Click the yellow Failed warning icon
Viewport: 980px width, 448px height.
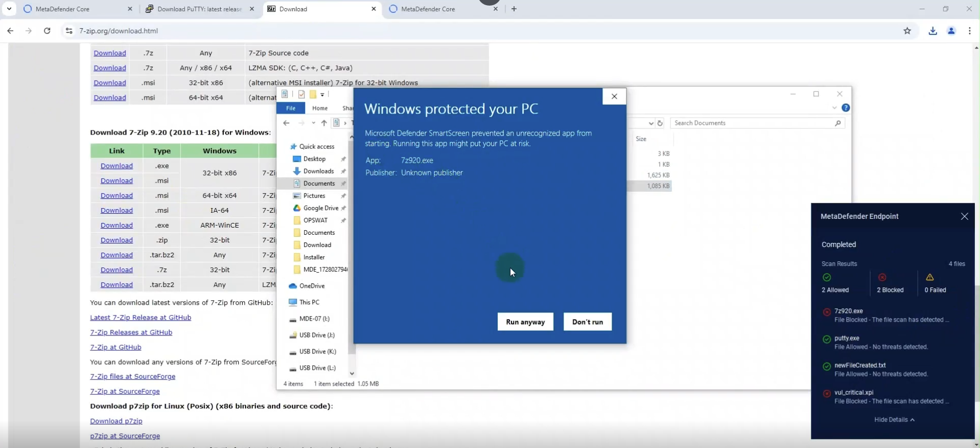point(930,277)
